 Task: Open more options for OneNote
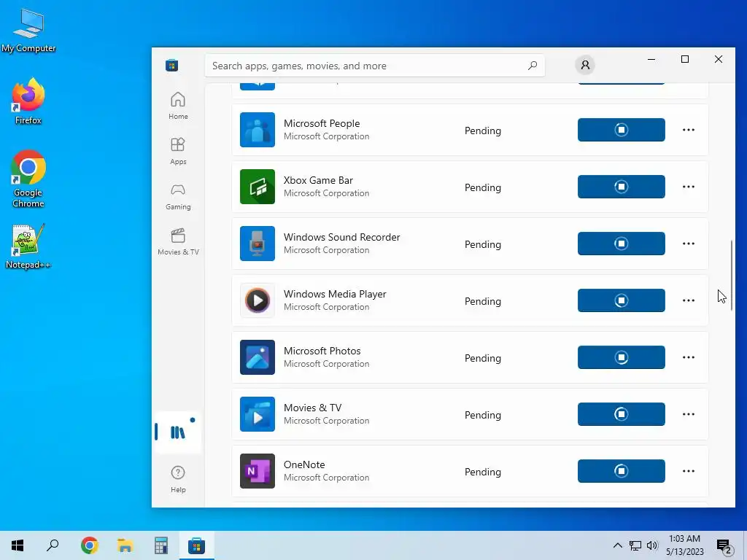coord(689,471)
